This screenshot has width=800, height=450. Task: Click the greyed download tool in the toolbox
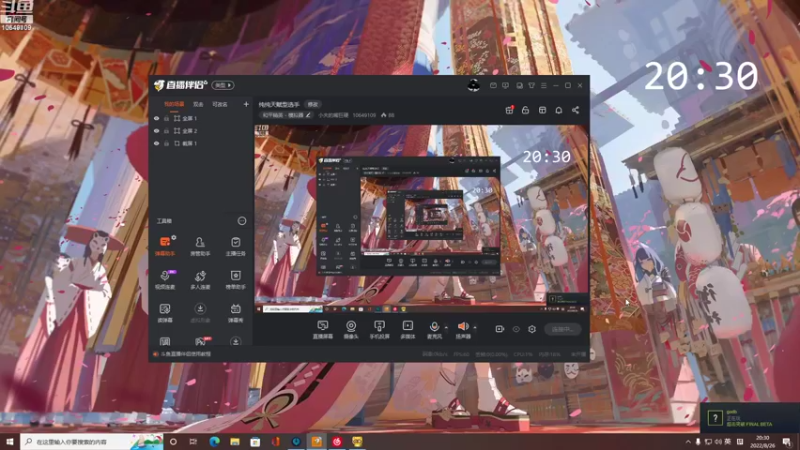[200, 313]
